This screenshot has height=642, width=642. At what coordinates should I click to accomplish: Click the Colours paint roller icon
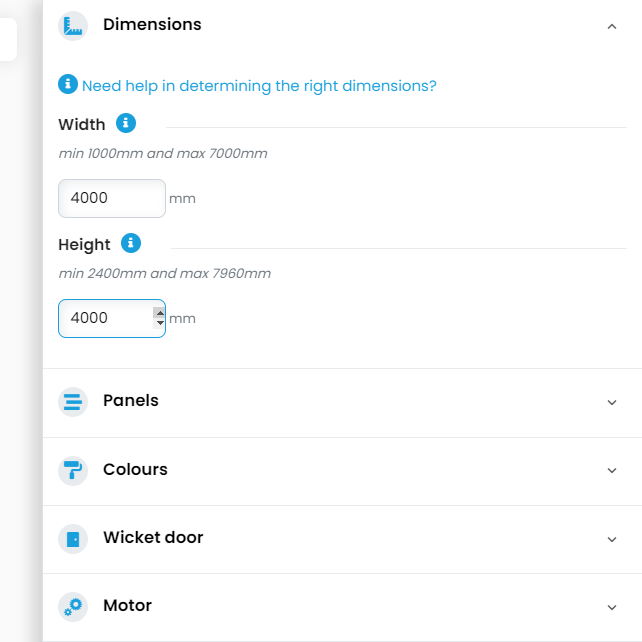click(73, 470)
